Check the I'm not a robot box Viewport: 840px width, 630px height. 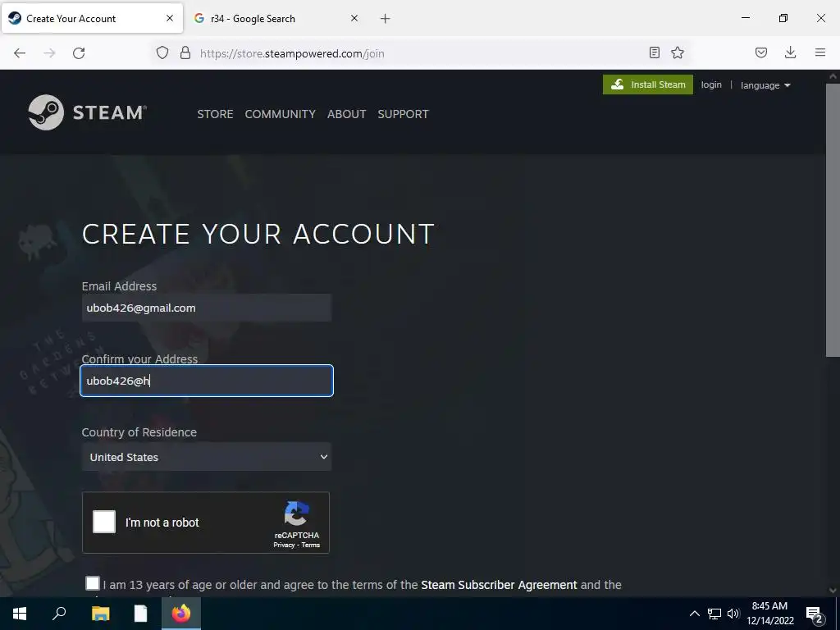pyautogui.click(x=104, y=522)
